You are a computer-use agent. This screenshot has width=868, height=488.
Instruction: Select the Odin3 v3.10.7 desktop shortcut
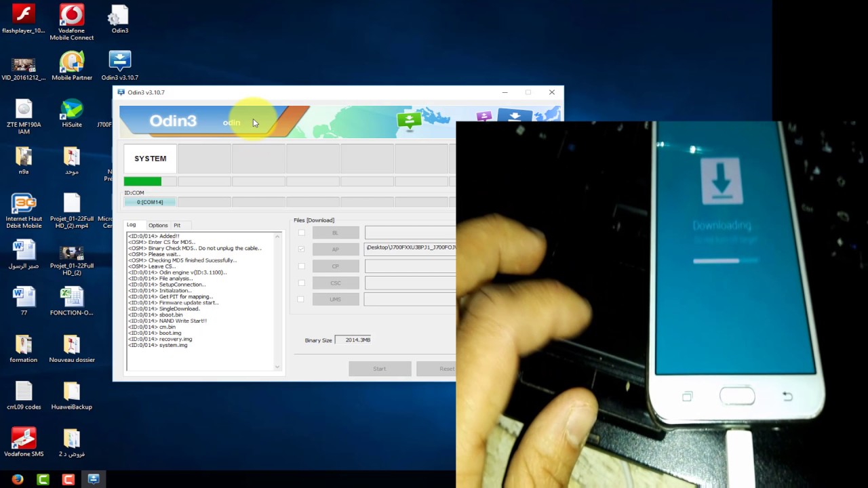coord(119,66)
